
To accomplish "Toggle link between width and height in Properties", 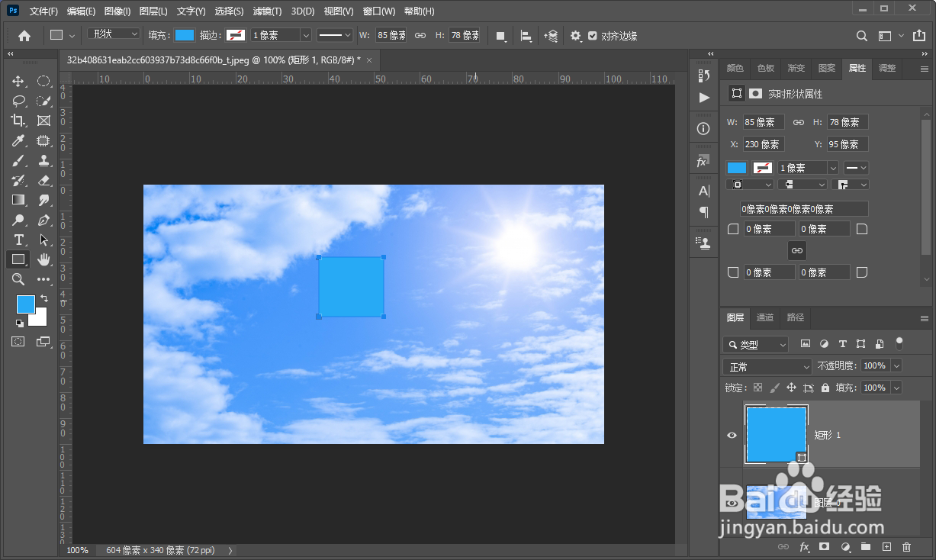I will pos(799,122).
